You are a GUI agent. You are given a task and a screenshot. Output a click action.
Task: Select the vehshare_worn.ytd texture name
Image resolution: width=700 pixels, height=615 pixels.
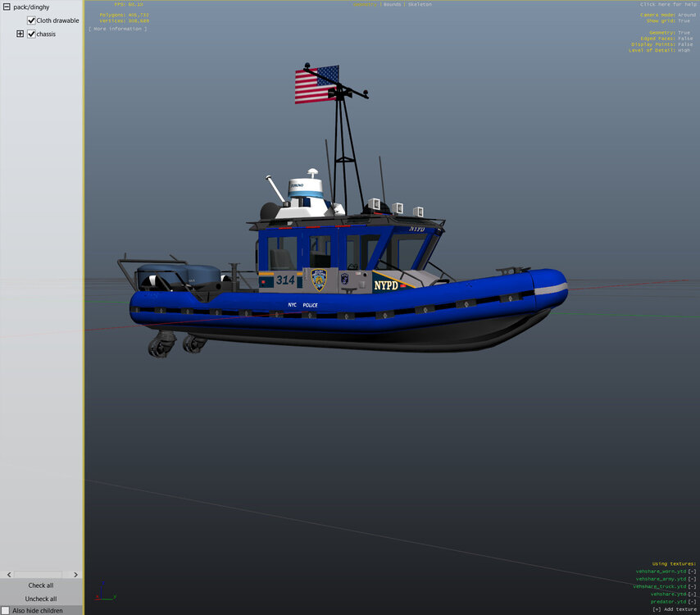[x=661, y=572]
